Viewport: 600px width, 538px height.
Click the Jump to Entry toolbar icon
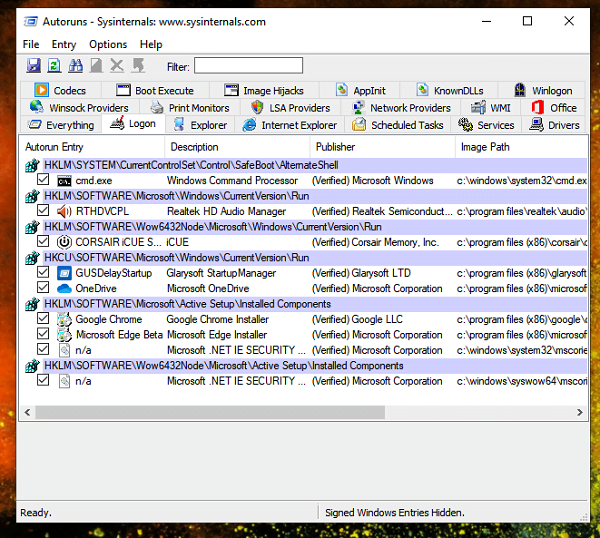(x=138, y=65)
